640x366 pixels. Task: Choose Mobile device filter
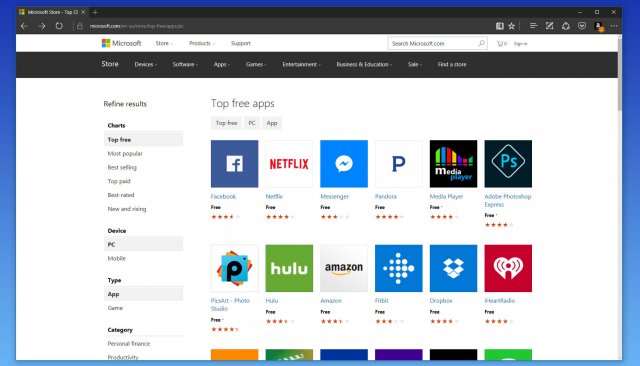click(x=117, y=258)
